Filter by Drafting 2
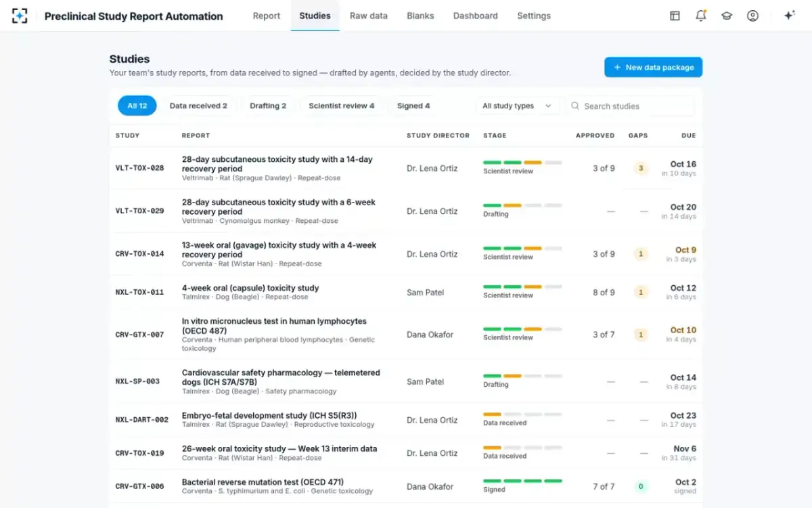Viewport: 812px width, 508px height. pos(268,106)
